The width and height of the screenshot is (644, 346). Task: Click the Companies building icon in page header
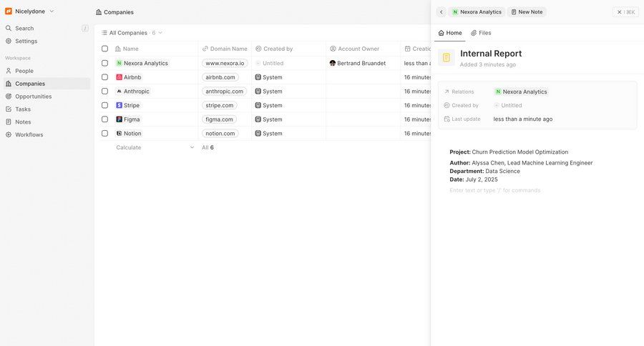tap(99, 12)
